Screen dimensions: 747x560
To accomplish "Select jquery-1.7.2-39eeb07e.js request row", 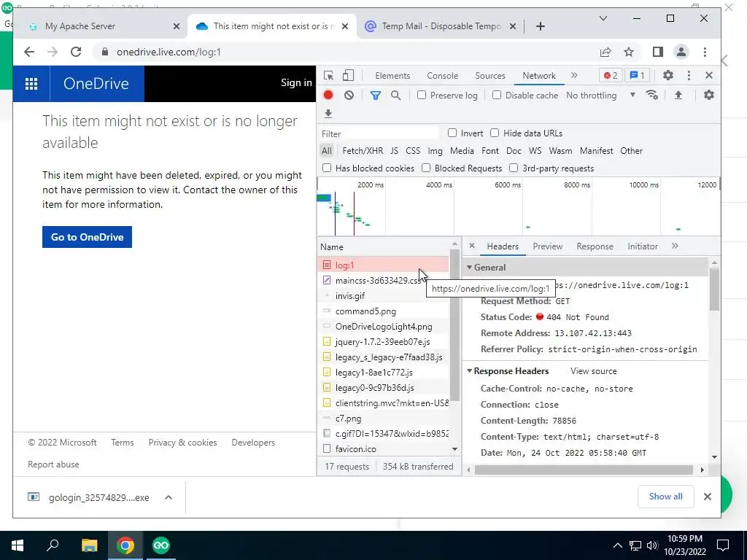I will pos(384,341).
